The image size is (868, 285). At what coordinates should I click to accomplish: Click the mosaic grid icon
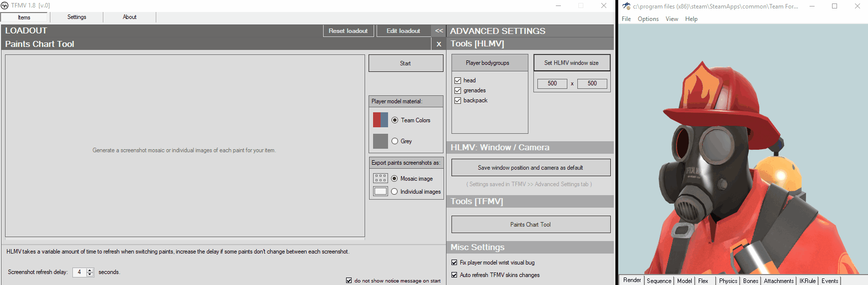(x=381, y=178)
